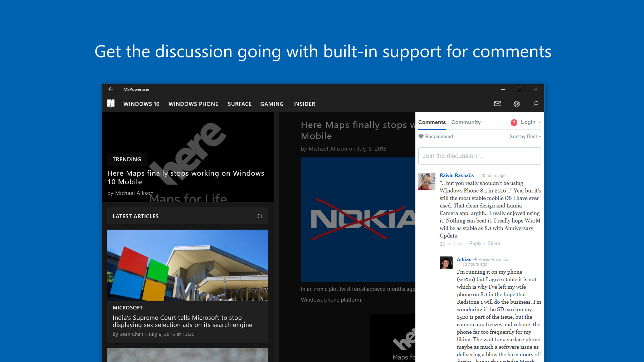Open search magnifier icon
Image resolution: width=644 pixels, height=362 pixels.
point(536,104)
